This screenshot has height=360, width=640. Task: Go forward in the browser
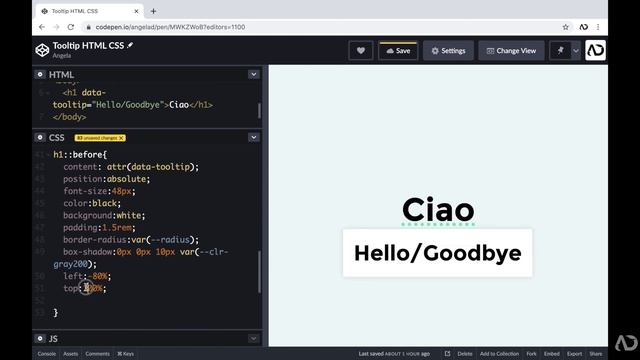coord(56,27)
